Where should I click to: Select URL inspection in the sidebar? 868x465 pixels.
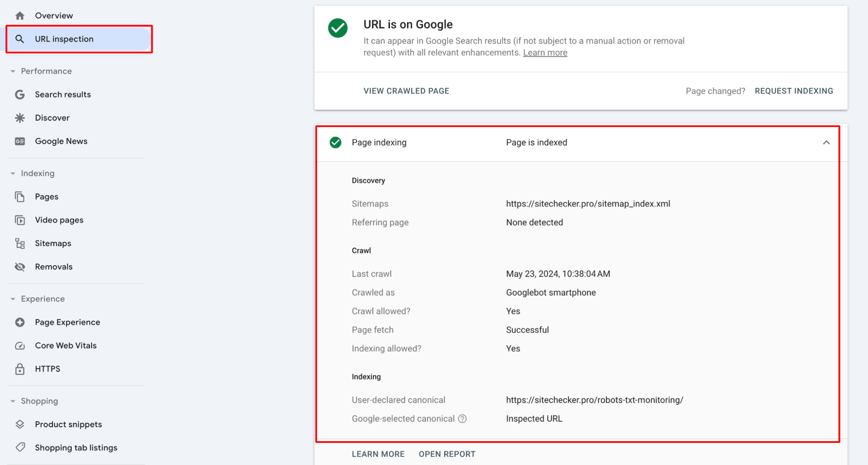[79, 39]
